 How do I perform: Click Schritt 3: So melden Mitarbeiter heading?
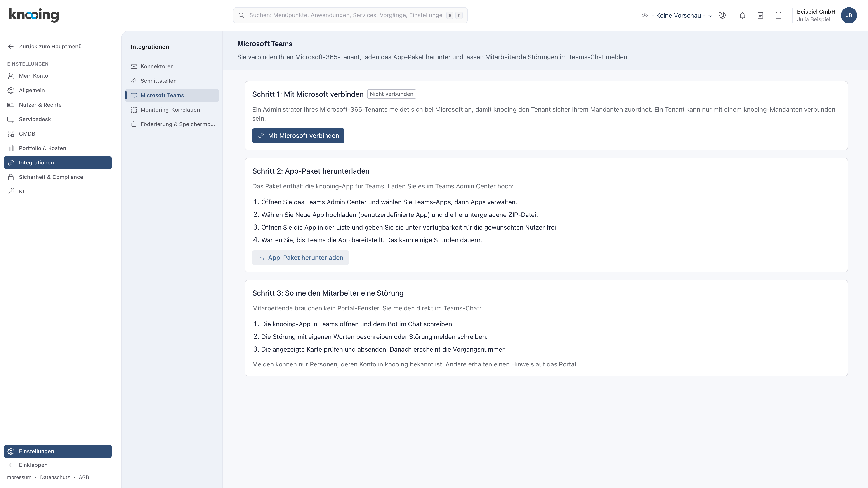[x=328, y=293]
